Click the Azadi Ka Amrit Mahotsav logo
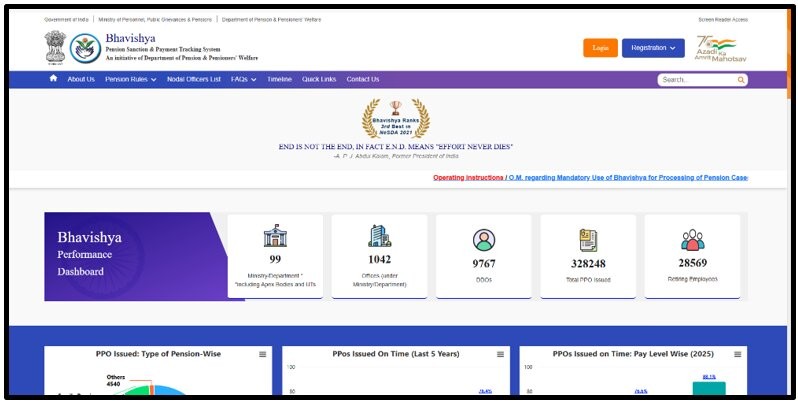The width and height of the screenshot is (798, 401). point(721,48)
